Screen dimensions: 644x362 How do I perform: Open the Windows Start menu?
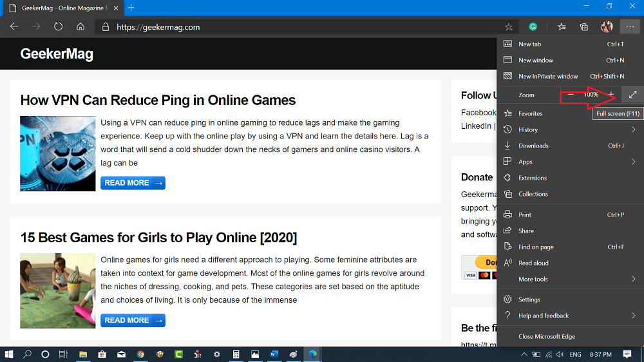coord(8,354)
